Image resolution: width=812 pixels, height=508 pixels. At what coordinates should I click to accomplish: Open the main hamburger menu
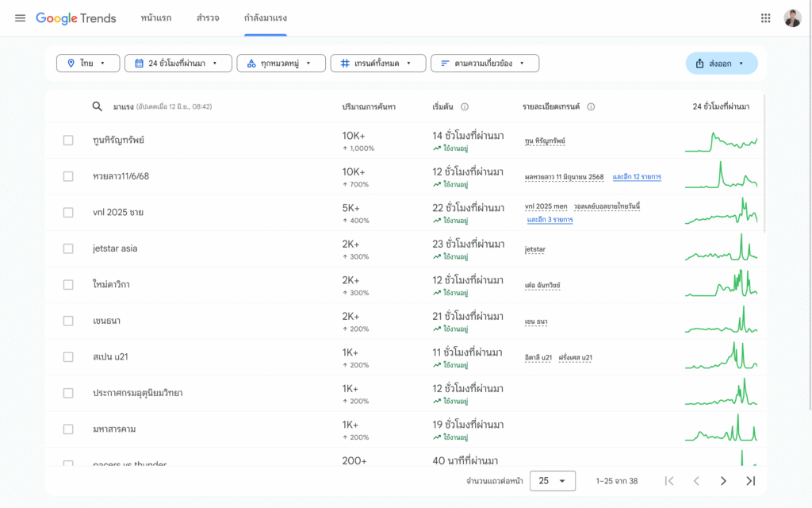pos(20,18)
